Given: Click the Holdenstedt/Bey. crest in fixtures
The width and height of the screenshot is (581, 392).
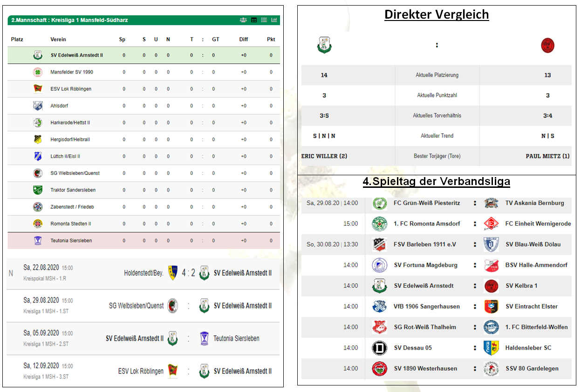Looking at the screenshot, I should tap(172, 273).
